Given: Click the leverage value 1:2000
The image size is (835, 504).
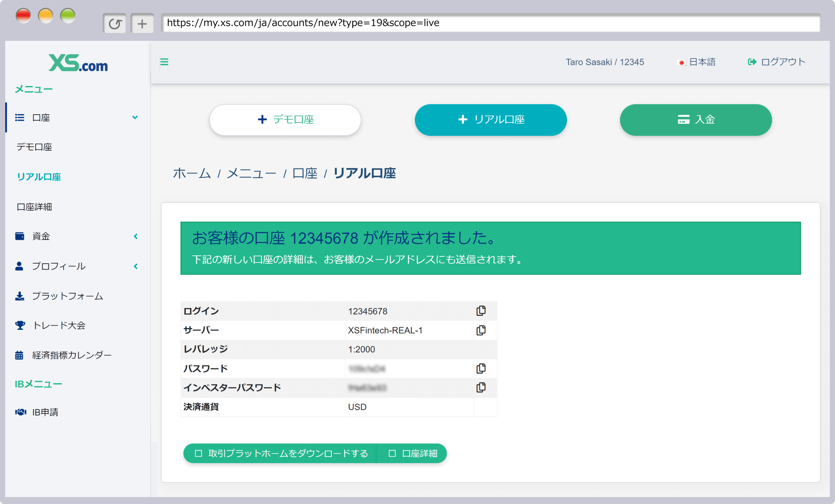Looking at the screenshot, I should pos(361,349).
